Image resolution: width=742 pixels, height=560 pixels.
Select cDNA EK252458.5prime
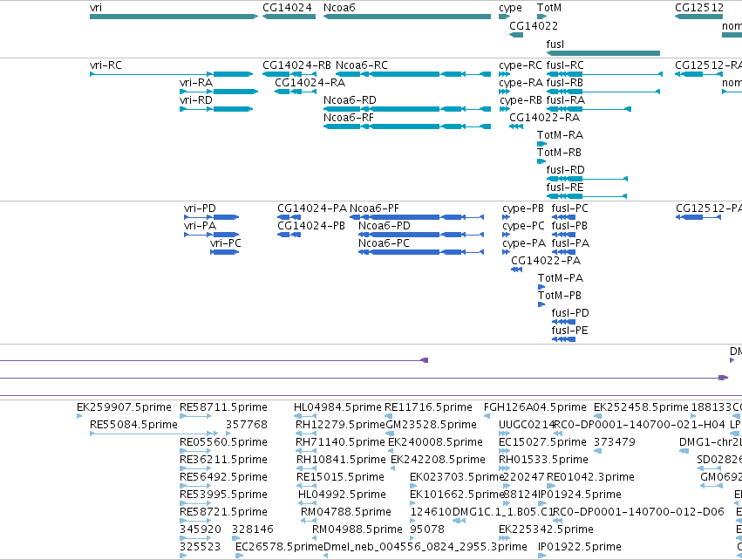point(598,416)
